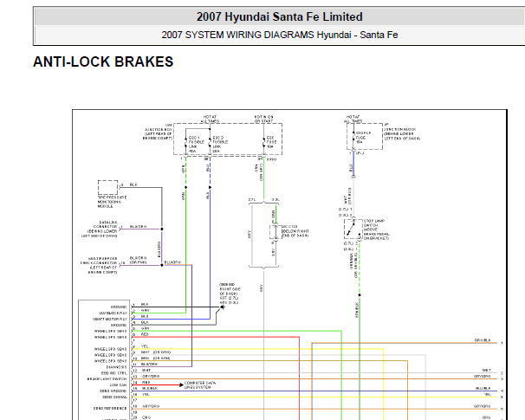Click the 'I/P Junction Block' label
This screenshot has width=525, height=420.
point(401,132)
